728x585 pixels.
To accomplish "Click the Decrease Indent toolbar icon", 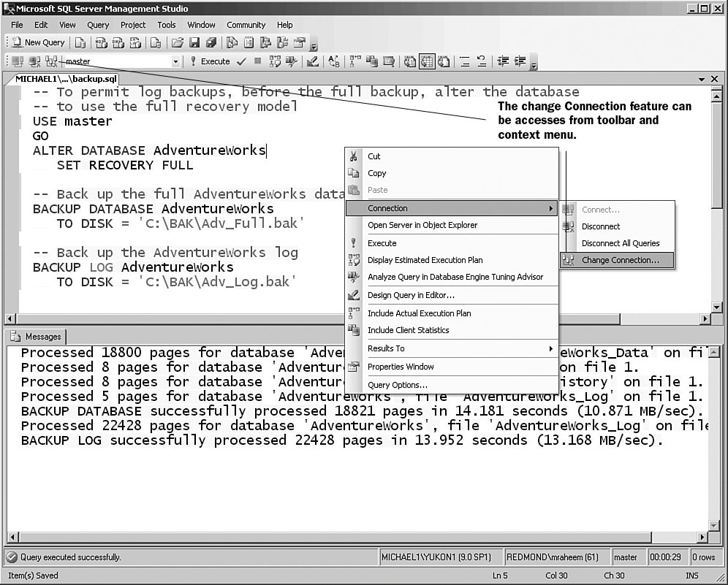I will point(503,61).
